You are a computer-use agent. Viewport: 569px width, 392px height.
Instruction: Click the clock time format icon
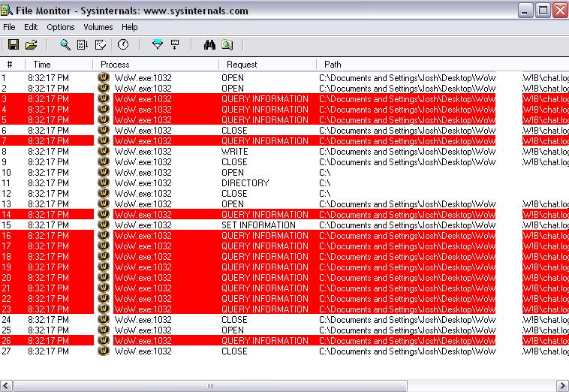(123, 44)
